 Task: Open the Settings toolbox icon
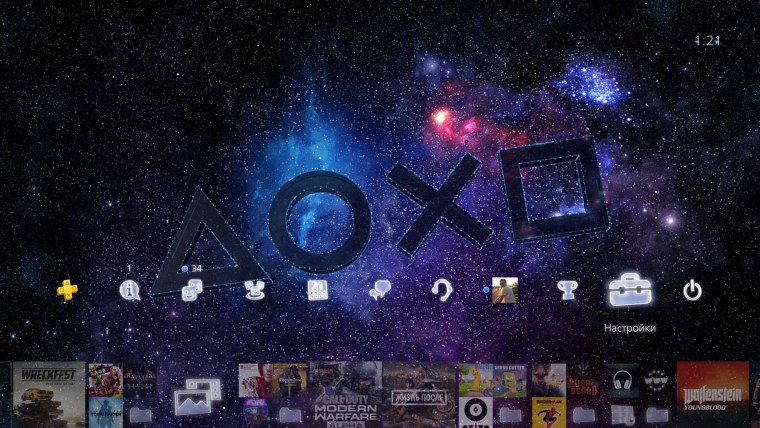click(x=630, y=290)
